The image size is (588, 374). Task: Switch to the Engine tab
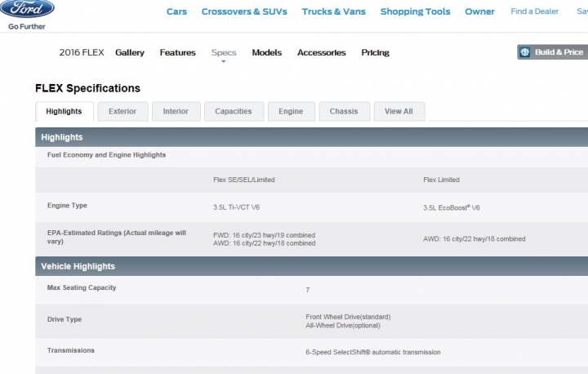[x=291, y=111]
